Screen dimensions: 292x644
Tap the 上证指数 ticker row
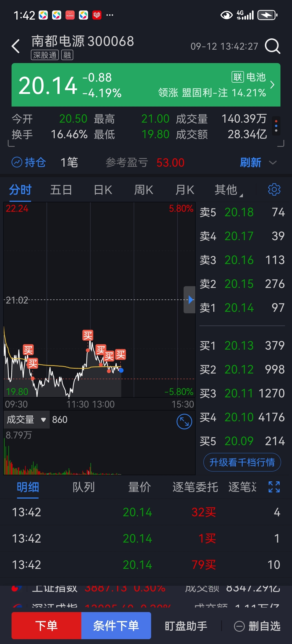(146, 588)
